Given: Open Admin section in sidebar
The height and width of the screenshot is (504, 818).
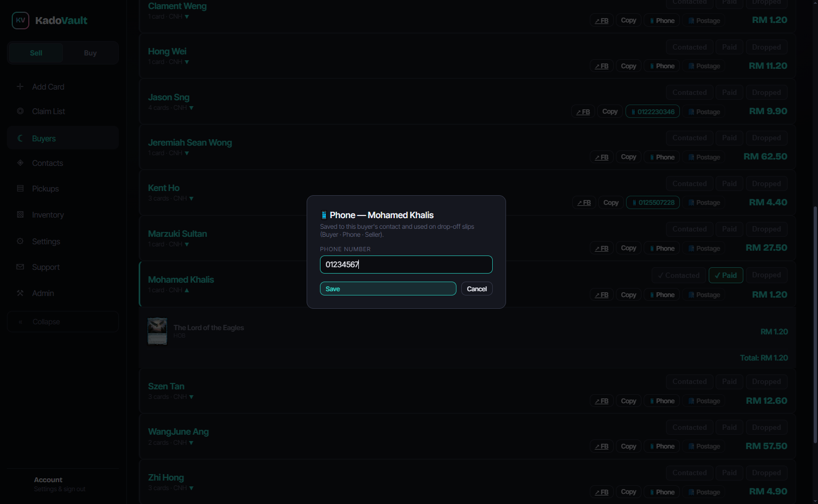Looking at the screenshot, I should [63, 293].
